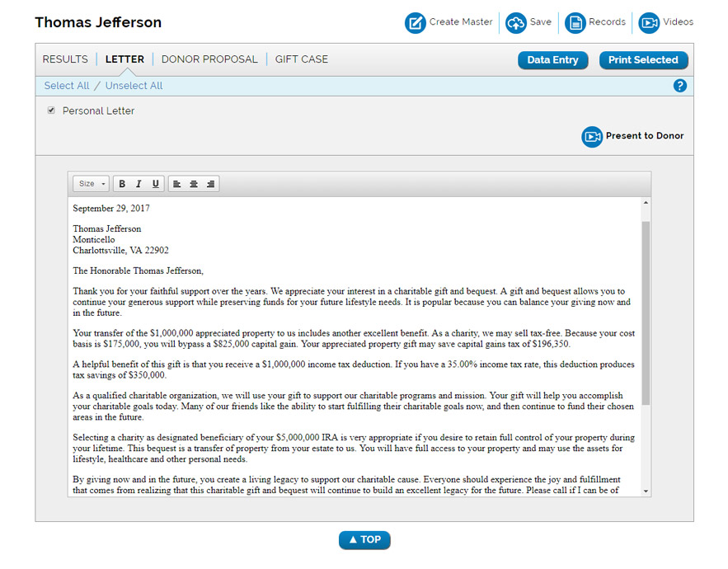The image size is (728, 569).
Task: Select the LETTER tab
Action: coord(124,59)
